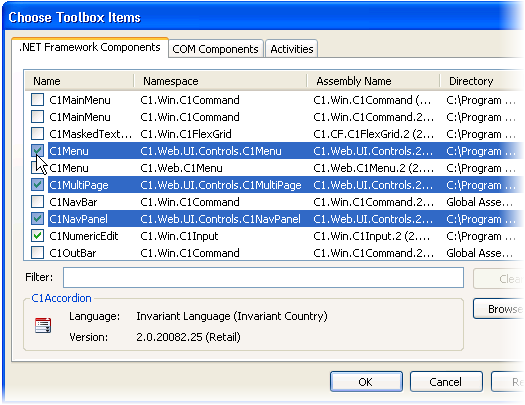The width and height of the screenshot is (525, 405).
Task: Sort by the Name column header
Action: 80,81
